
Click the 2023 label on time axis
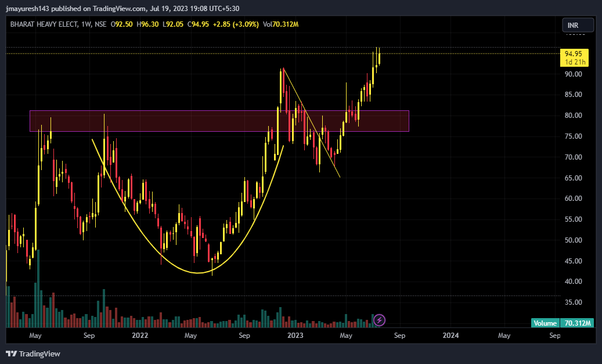tap(295, 336)
